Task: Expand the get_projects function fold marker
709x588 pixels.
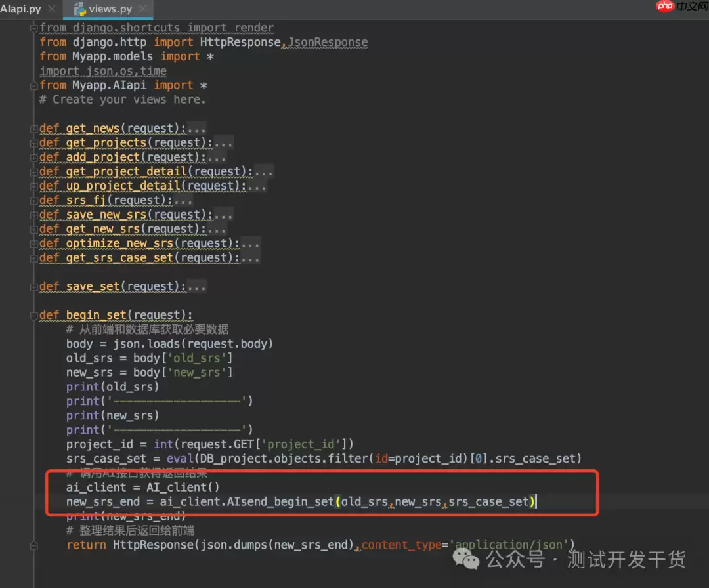Action: pos(33,143)
